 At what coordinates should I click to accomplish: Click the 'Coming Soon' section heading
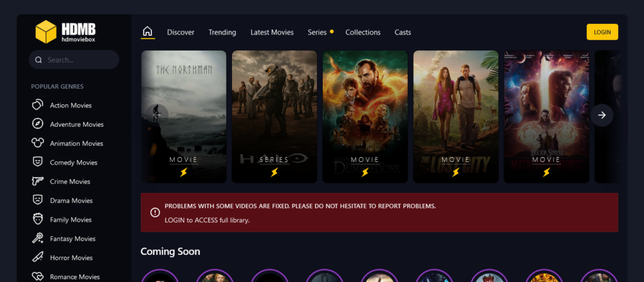[x=170, y=251]
